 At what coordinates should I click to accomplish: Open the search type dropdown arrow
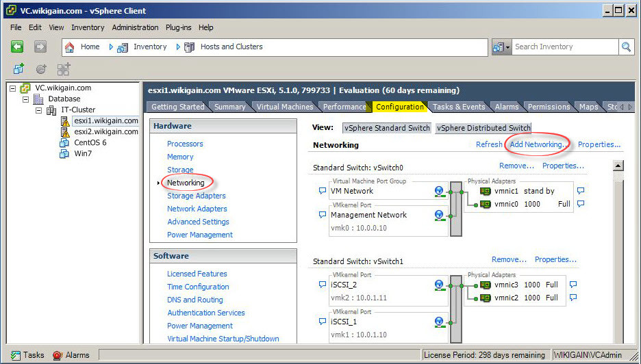tap(507, 47)
